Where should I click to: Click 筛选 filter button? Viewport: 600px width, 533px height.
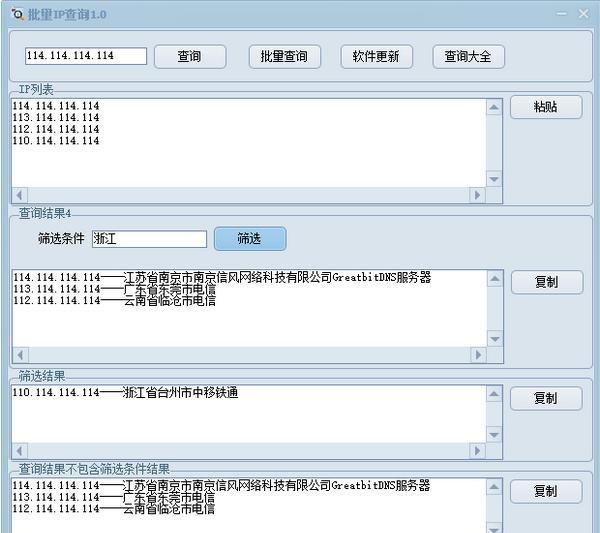tap(250, 239)
